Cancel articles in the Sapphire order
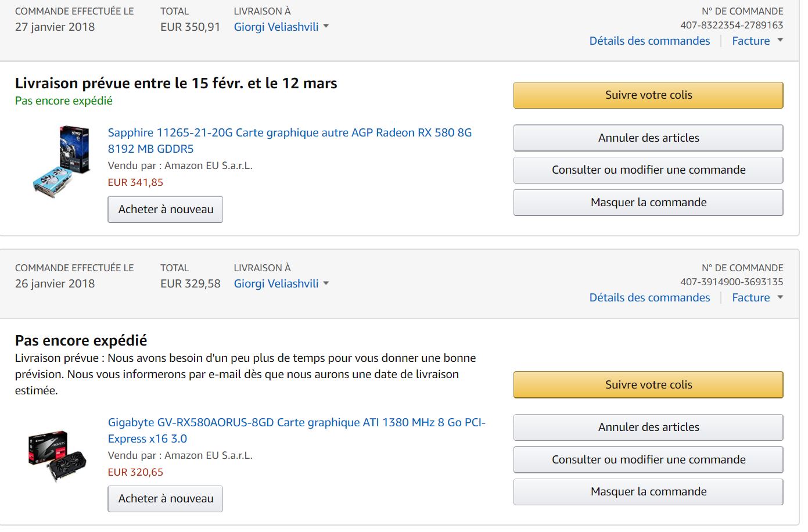This screenshot has height=532, width=808. tap(648, 138)
